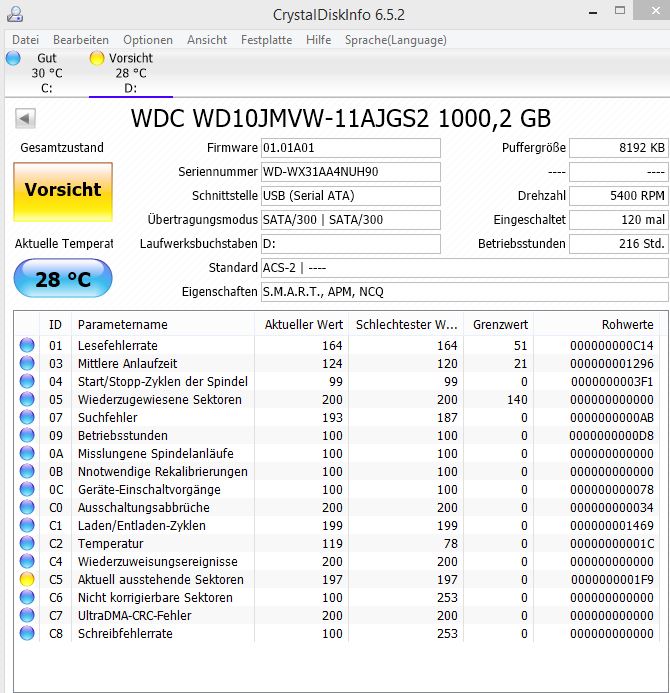This screenshot has width=670, height=693.
Task: Click the status dot for Wiederzugewiesene Sektoren
Action: click(x=27, y=400)
